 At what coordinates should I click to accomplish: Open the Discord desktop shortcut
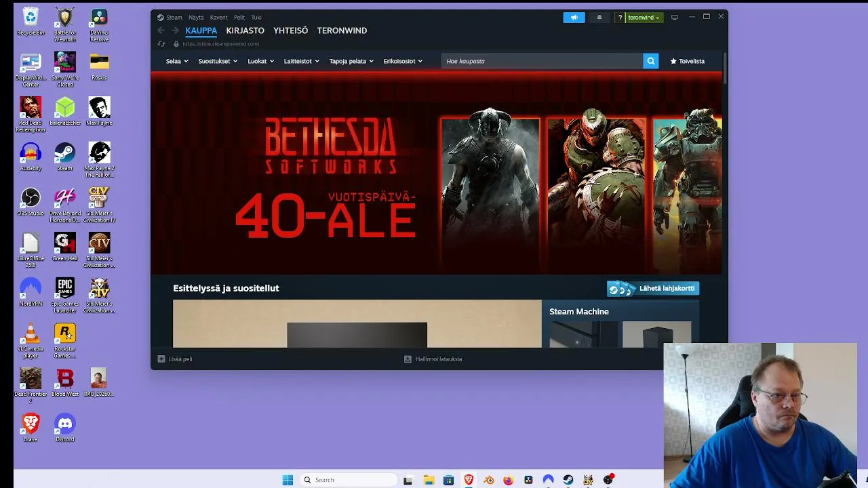click(65, 427)
